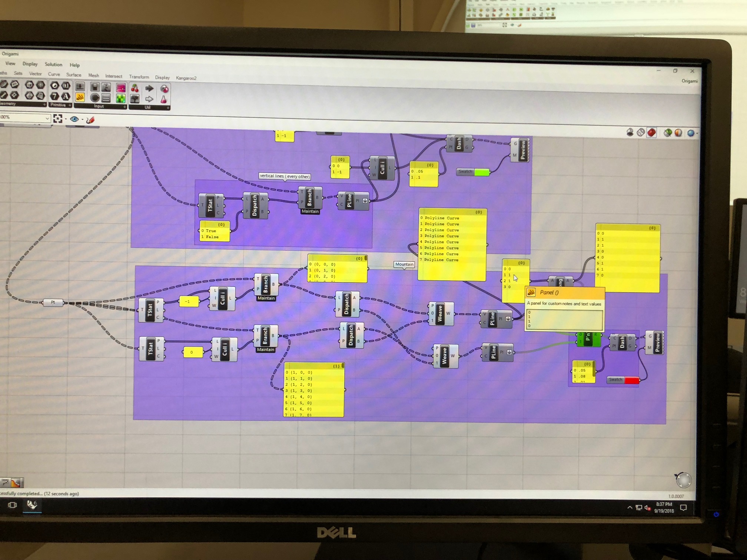This screenshot has width=747, height=560.
Task: Enable shaded preview red gem mode
Action: tap(651, 133)
